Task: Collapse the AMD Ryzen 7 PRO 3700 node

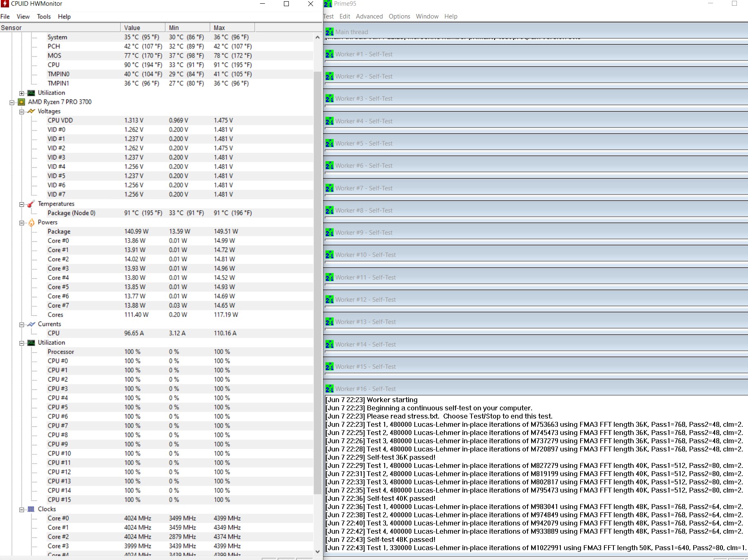Action: click(12, 102)
